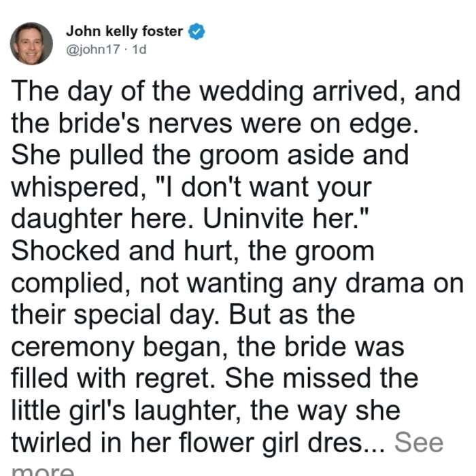Click the line "Shocked and hurt, the groom"
The height and width of the screenshot is (476, 476).
pos(192,252)
